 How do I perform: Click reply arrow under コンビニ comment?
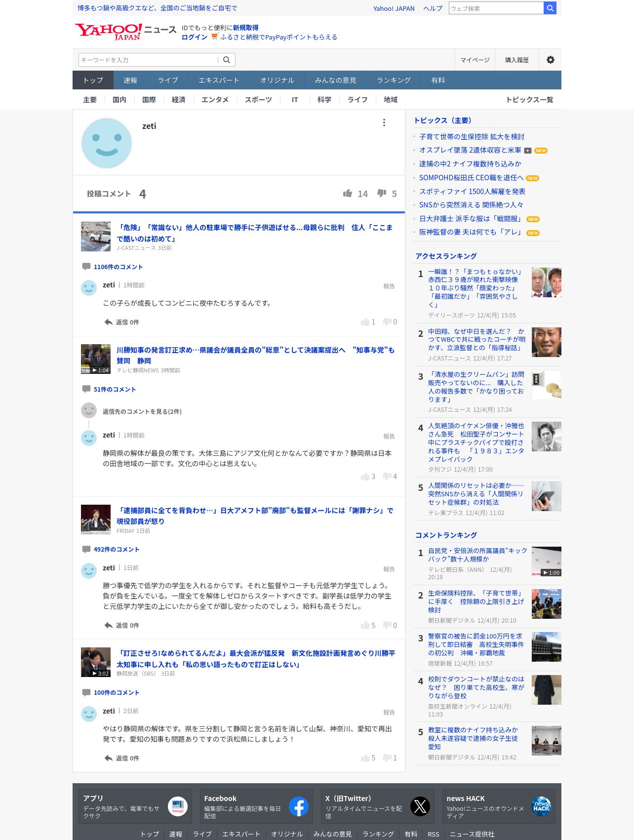[x=109, y=322]
